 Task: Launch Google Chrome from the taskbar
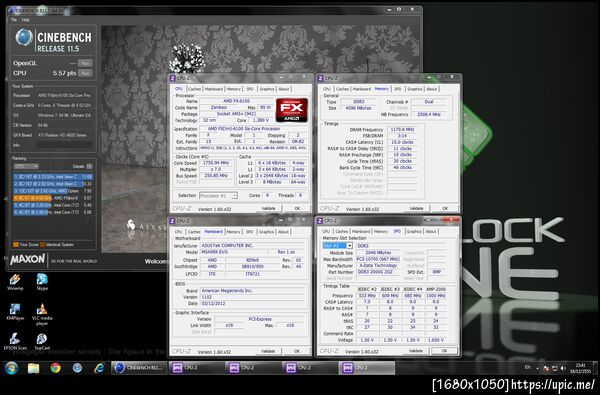[x=55, y=368]
